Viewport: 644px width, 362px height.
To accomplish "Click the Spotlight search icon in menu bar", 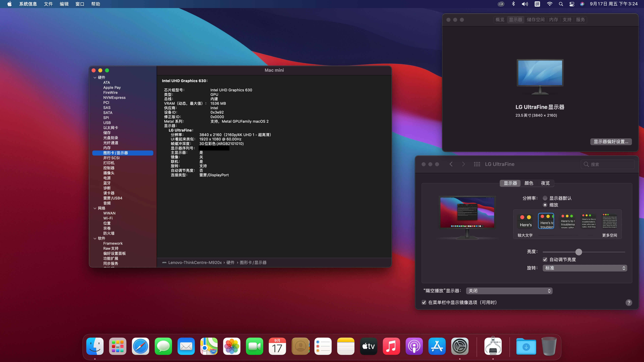I will [x=561, y=4].
